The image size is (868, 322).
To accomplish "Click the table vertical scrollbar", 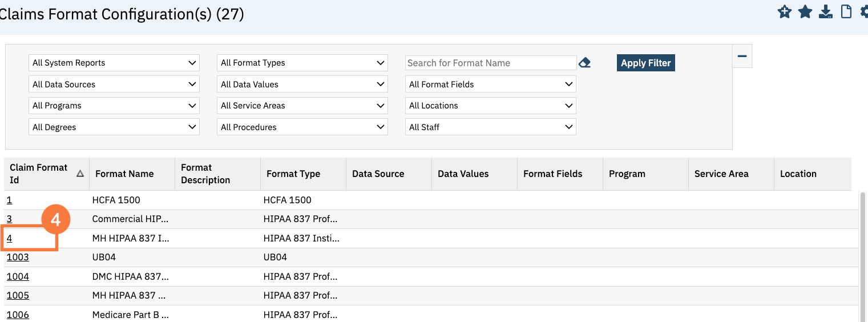I will coord(863,257).
